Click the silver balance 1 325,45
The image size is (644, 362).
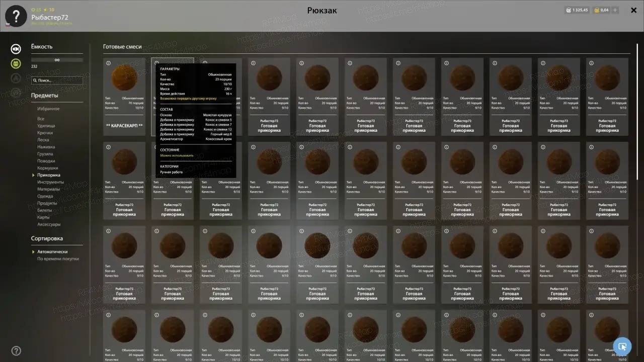580,10
